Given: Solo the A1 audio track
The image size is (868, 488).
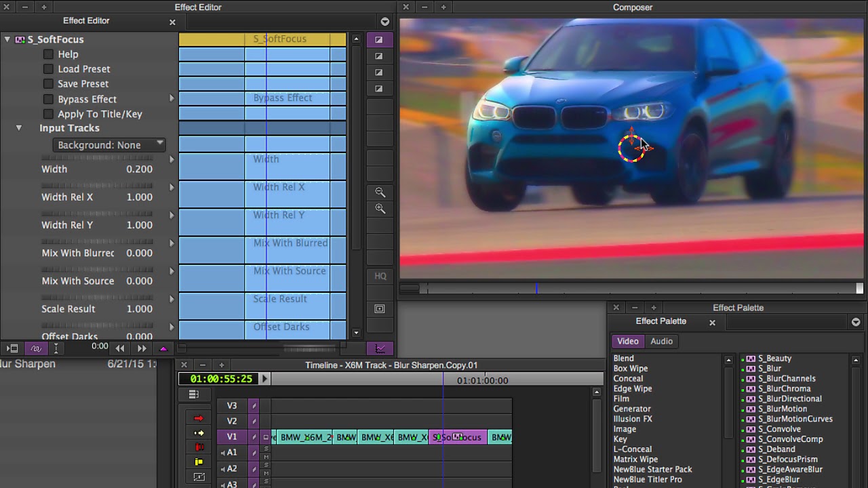Looking at the screenshot, I should tap(266, 449).
